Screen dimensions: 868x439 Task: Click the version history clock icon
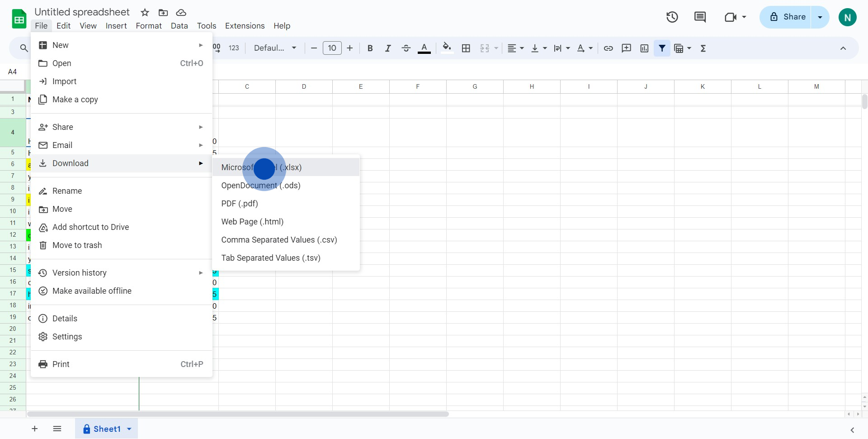(x=672, y=17)
